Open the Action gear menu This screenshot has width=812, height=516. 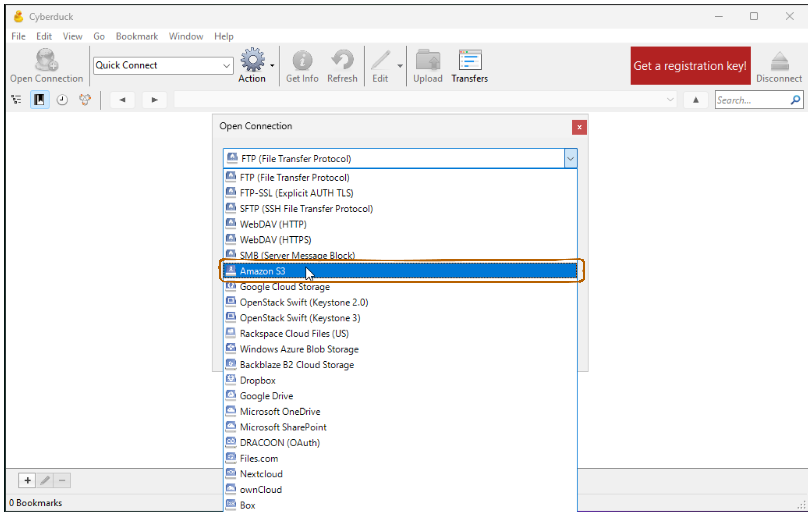point(253,60)
